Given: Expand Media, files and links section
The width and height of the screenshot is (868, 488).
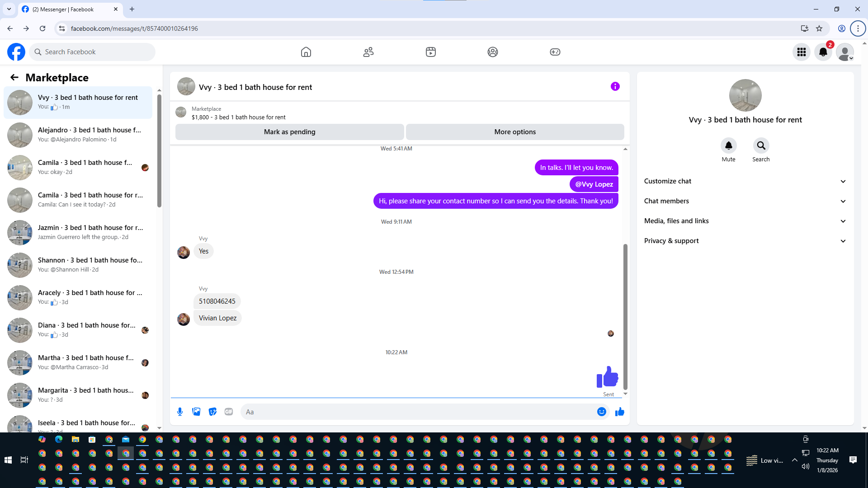Looking at the screenshot, I should pyautogui.click(x=745, y=221).
